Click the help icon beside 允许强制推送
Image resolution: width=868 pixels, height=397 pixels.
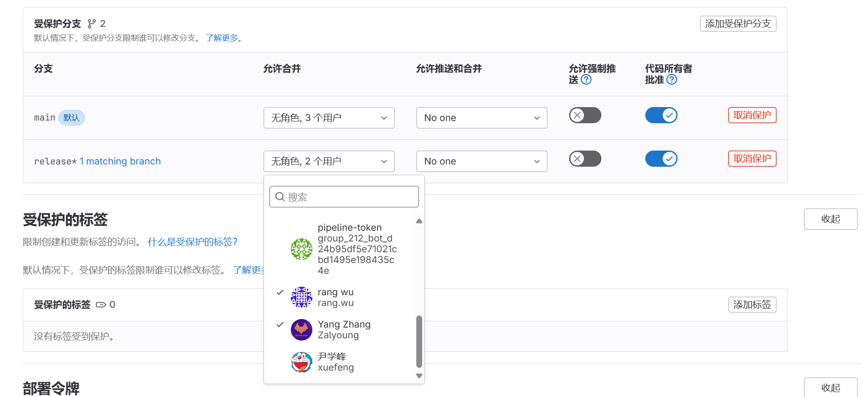tap(586, 80)
